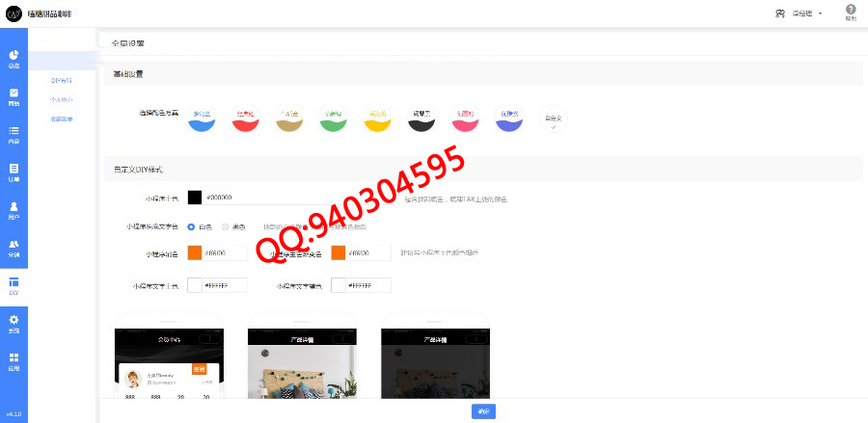
Task: Open the system settings gear icon
Action: 14,322
